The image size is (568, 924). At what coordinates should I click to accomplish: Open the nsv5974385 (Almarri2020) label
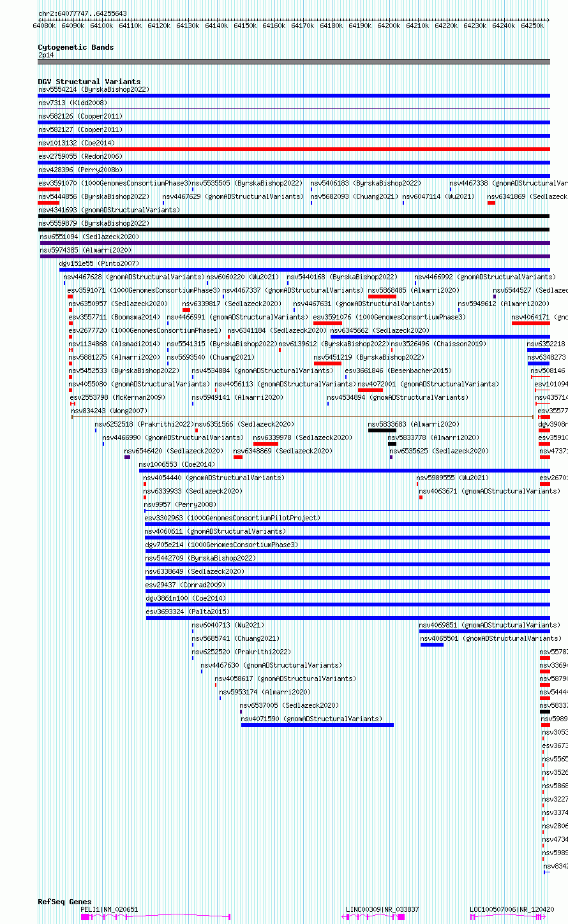pyautogui.click(x=86, y=250)
